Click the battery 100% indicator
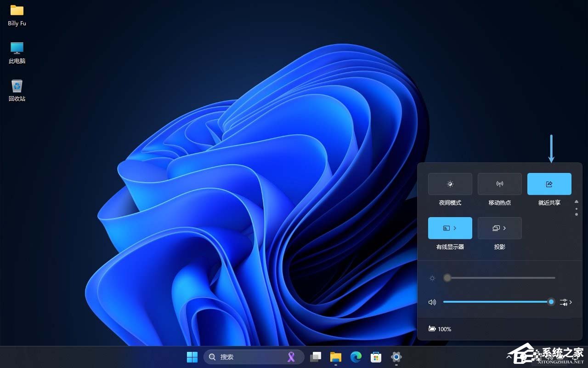This screenshot has height=368, width=588. pyautogui.click(x=440, y=329)
